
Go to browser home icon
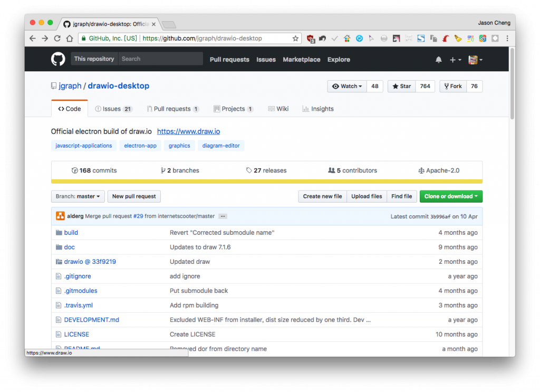coord(70,38)
